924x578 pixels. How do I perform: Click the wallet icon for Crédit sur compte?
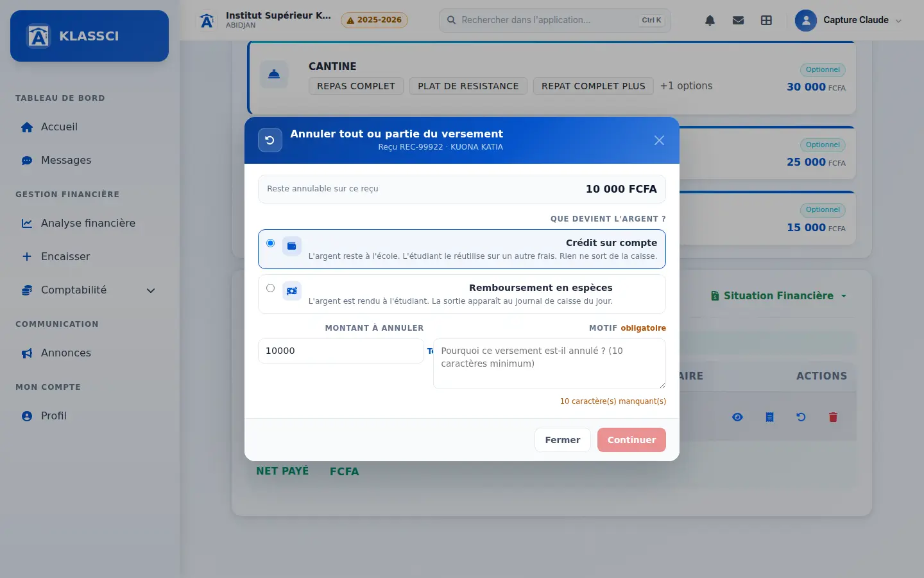click(x=292, y=246)
